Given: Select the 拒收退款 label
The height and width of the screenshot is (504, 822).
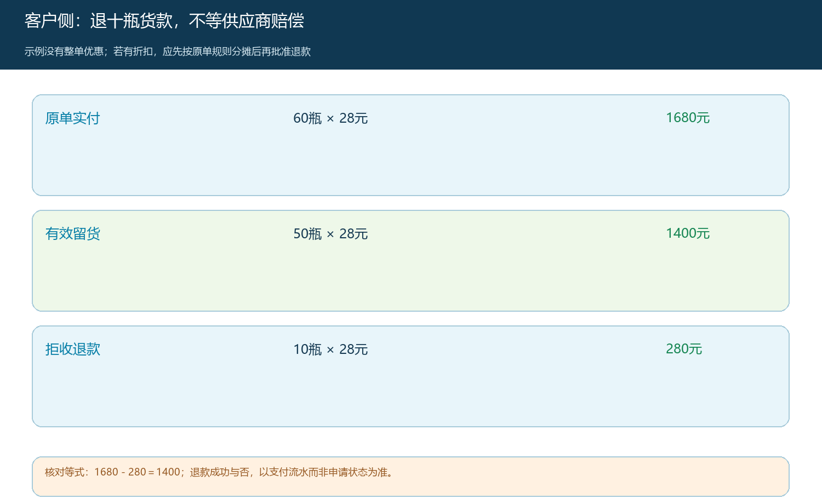Looking at the screenshot, I should [73, 350].
